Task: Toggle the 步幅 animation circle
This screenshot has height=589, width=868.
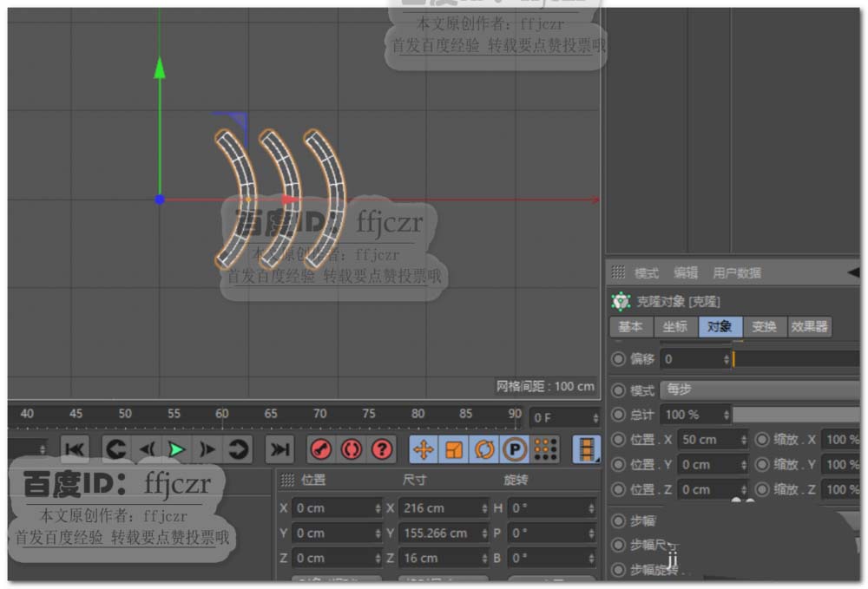Action: click(x=618, y=520)
